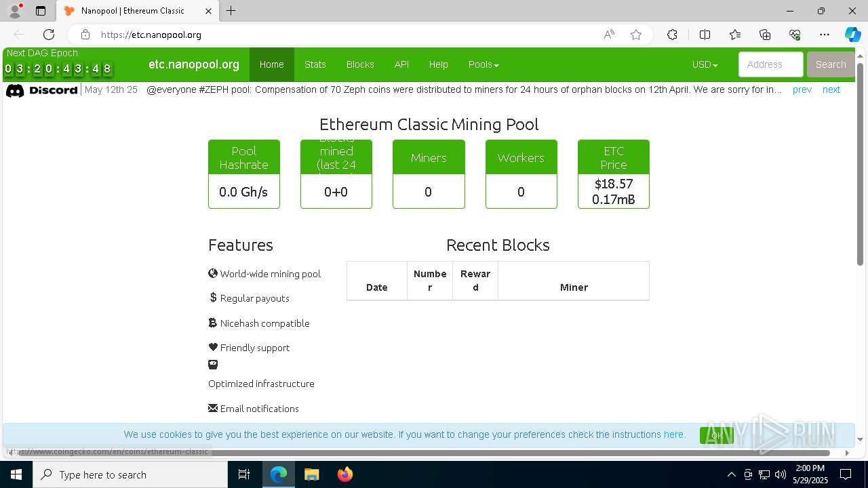
Task: Open Microsoft Edge from the taskbar
Action: pos(279,474)
